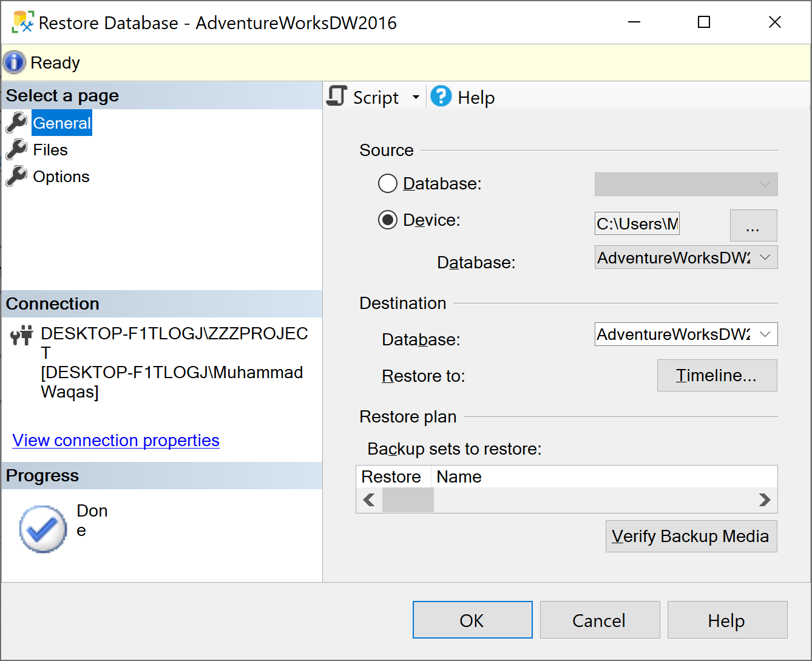This screenshot has height=661, width=812.
Task: Click the wrench icon next to Files
Action: [16, 149]
